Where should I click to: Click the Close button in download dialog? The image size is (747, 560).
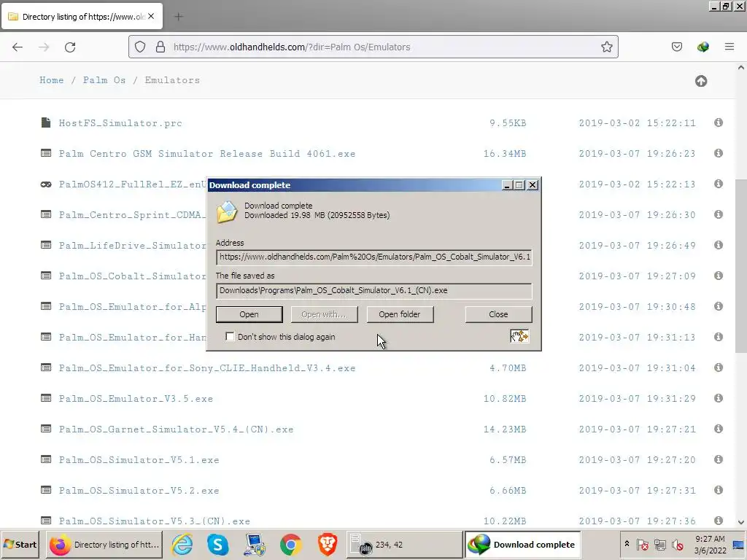(x=498, y=314)
